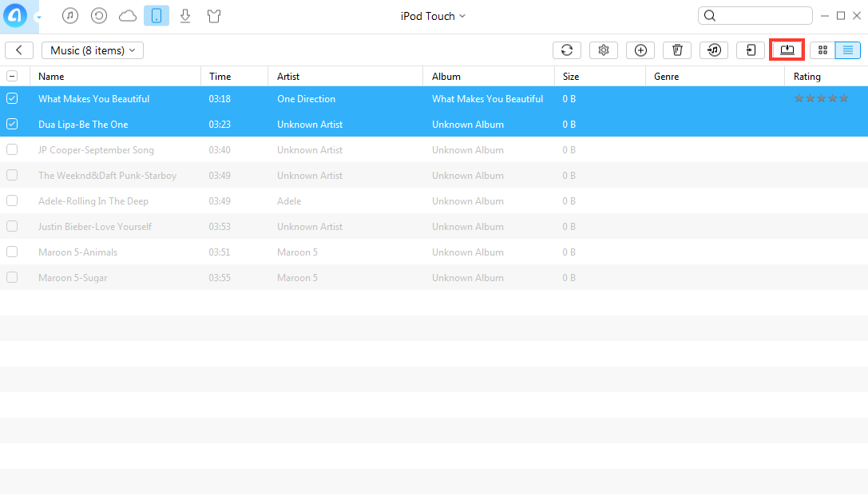Click the search input field
The width and height of the screenshot is (868, 500).
(755, 16)
